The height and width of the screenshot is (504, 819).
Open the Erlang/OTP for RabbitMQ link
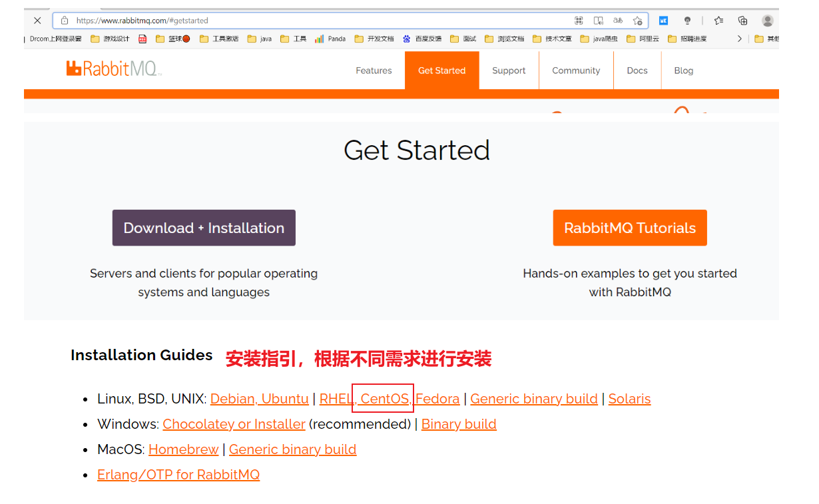[x=178, y=475]
